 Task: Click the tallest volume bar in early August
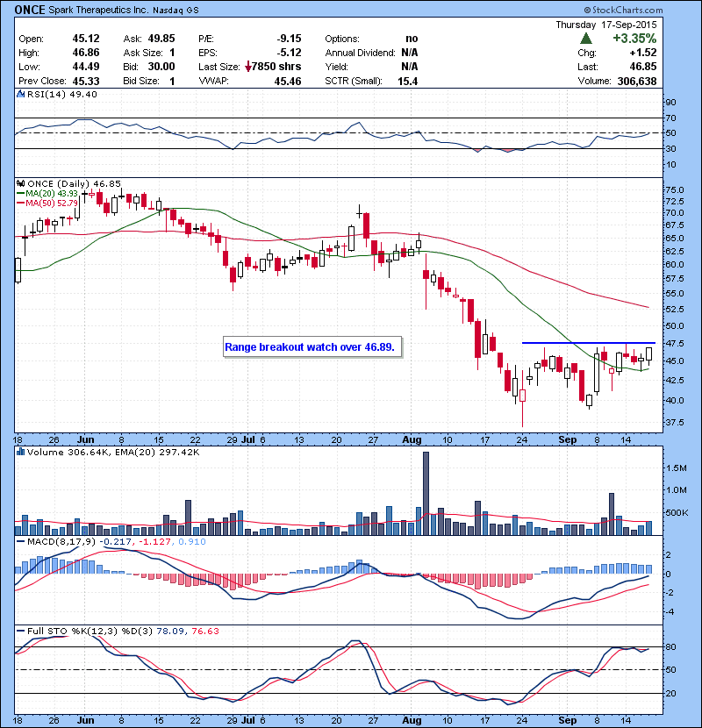pyautogui.click(x=426, y=494)
